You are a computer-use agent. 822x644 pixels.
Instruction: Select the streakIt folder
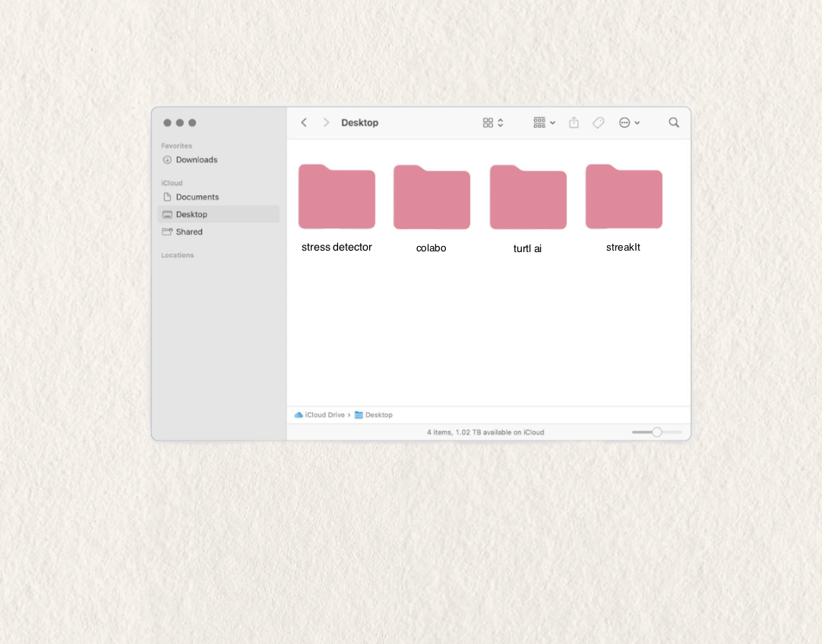[x=624, y=197]
